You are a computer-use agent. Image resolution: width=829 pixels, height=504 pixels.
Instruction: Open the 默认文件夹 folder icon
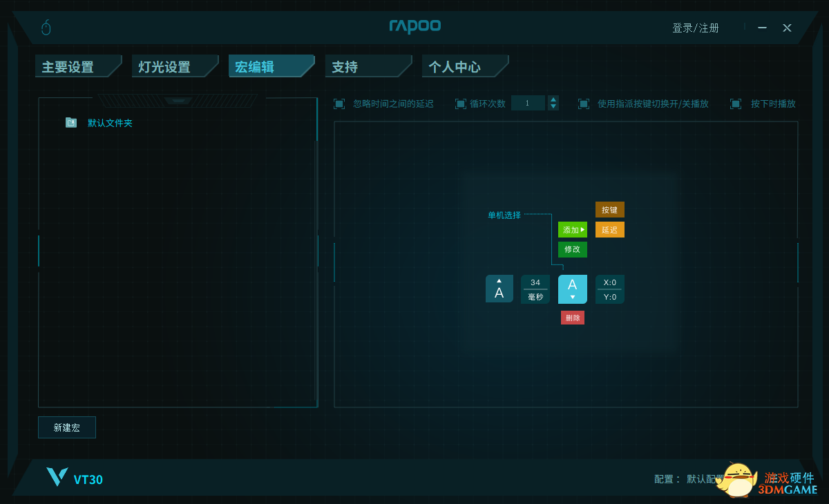pyautogui.click(x=71, y=122)
